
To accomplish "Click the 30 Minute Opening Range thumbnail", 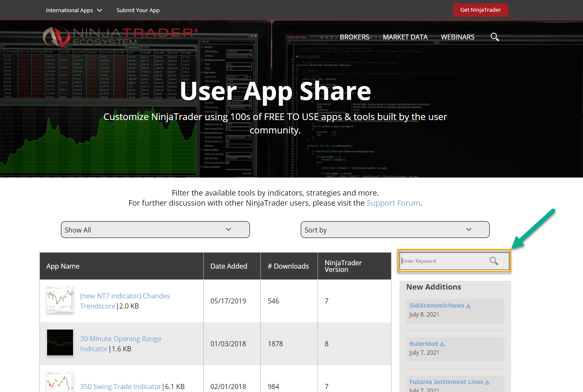I will (x=60, y=342).
